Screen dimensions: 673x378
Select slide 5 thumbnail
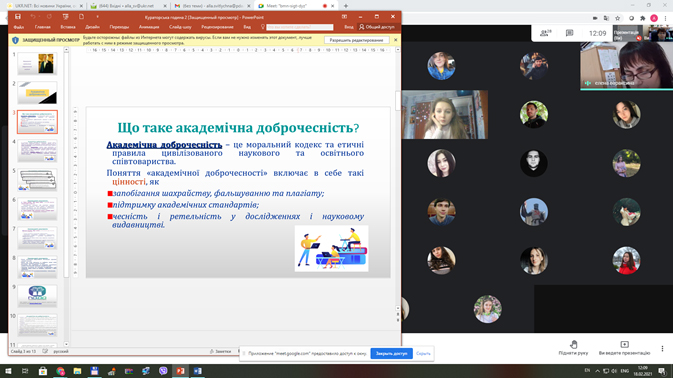coord(37,180)
